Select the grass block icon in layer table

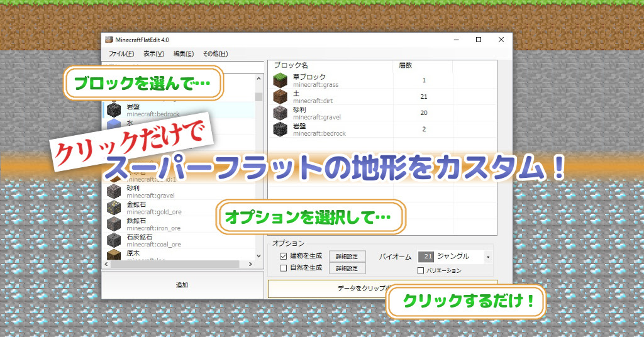tap(280, 80)
